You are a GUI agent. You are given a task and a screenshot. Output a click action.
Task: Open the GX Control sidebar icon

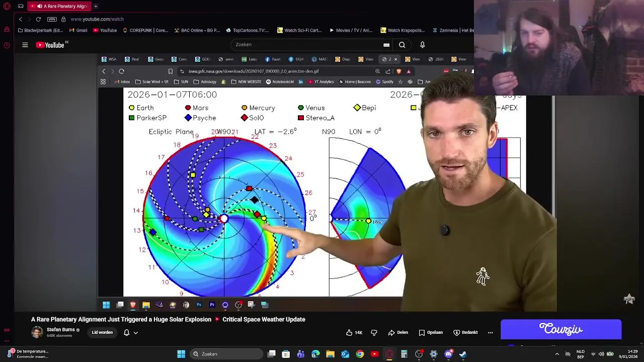coord(7,330)
